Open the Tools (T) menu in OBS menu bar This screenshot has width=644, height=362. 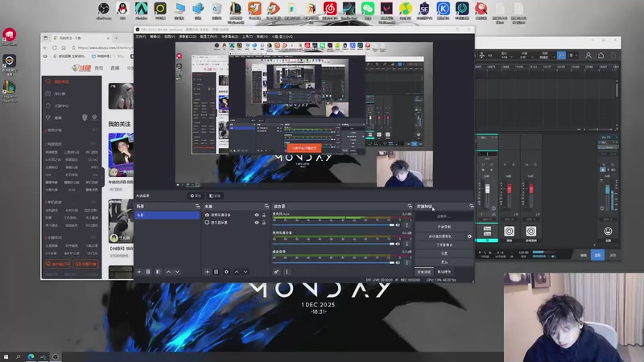[247, 36]
